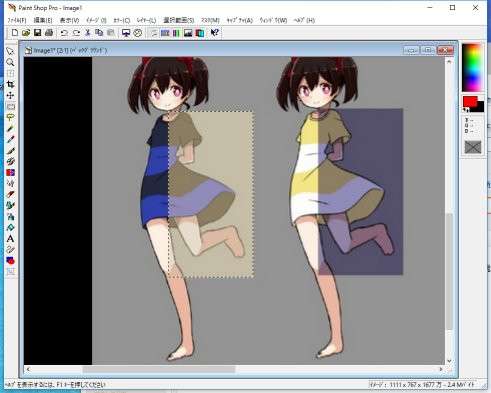491x393 pixels.
Task: Click the scroll-right arrow of image window
Action: [x=441, y=369]
